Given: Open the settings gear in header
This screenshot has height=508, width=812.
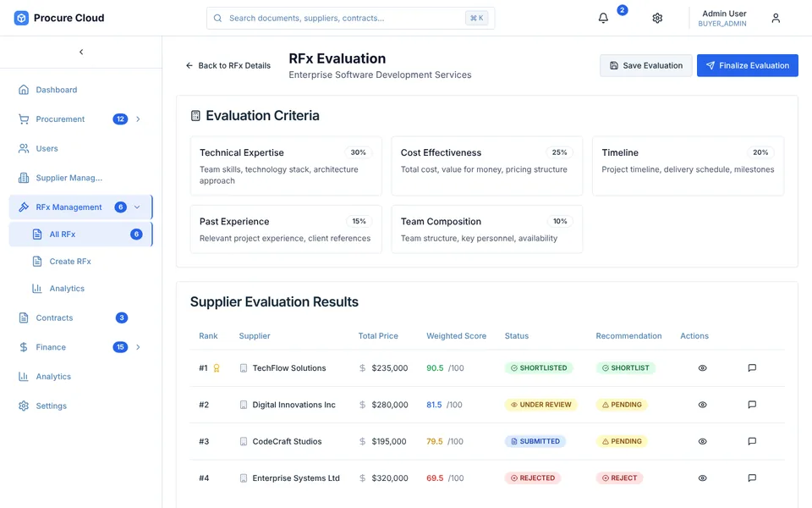Looking at the screenshot, I should coord(657,18).
